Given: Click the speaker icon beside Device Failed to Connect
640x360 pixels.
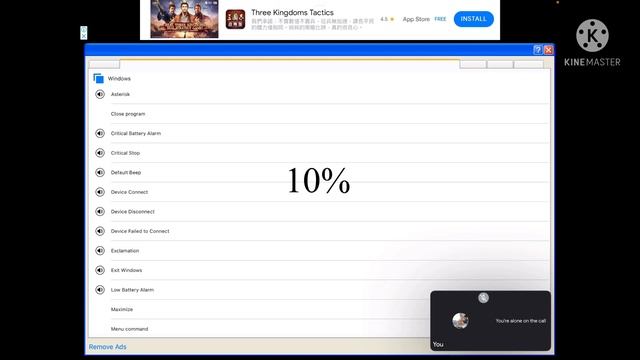Looking at the screenshot, I should coord(100,231).
